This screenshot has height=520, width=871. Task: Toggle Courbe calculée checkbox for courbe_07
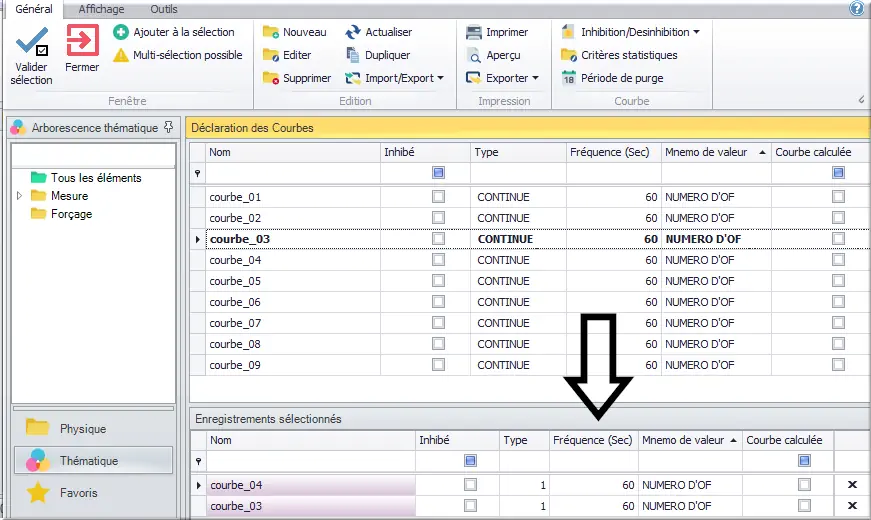(838, 323)
